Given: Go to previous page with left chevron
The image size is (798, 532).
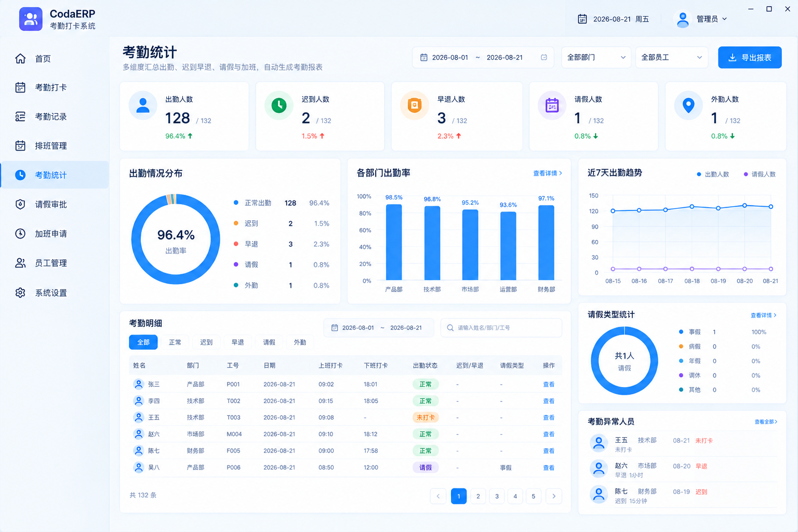Looking at the screenshot, I should (438, 496).
